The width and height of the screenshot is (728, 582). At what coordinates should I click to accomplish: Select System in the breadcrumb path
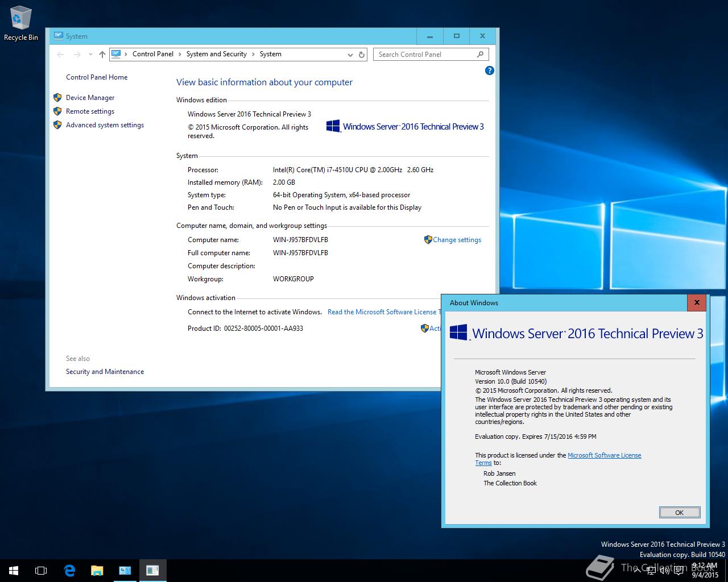point(271,54)
